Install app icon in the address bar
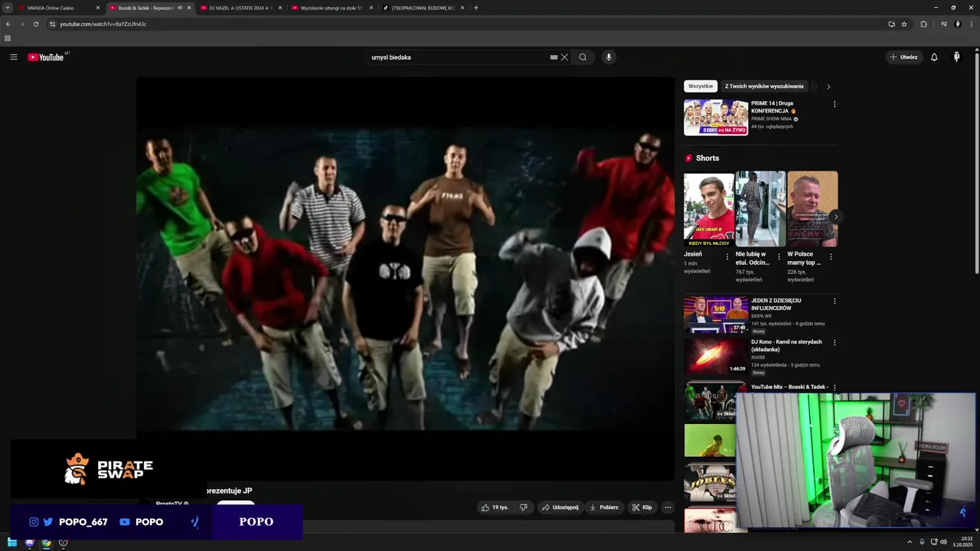Image resolution: width=980 pixels, height=551 pixels. (x=891, y=24)
